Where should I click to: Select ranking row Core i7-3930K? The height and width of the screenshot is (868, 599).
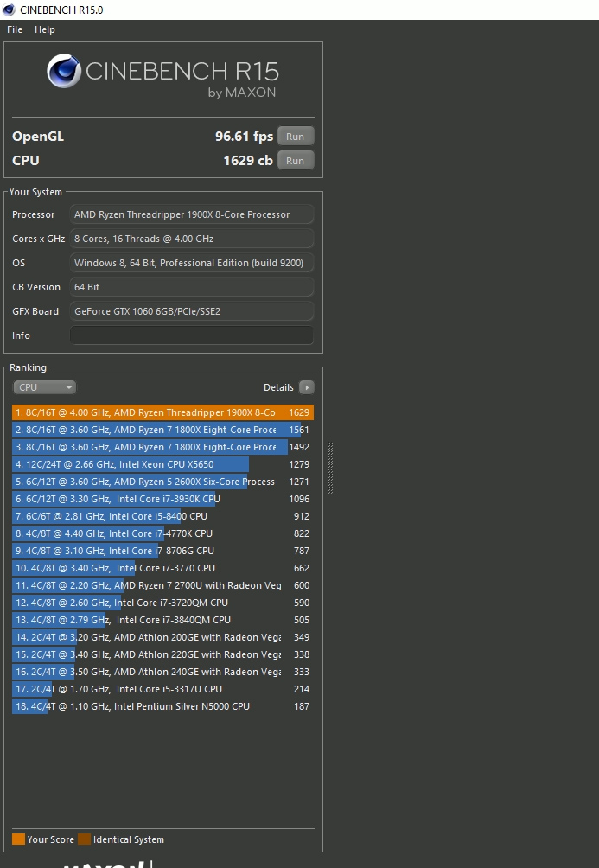pos(162,499)
